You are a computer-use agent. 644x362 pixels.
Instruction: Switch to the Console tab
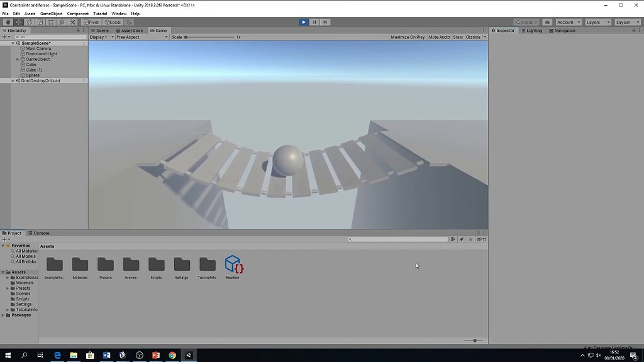click(40, 233)
